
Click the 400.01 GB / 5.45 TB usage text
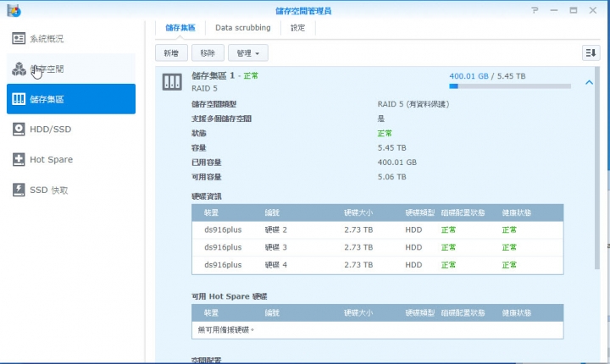(x=487, y=76)
